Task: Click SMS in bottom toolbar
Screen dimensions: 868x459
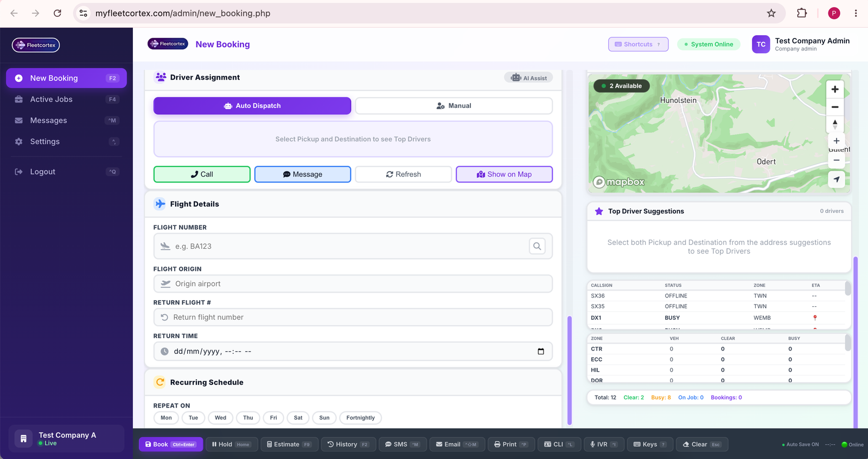Action: click(402, 444)
